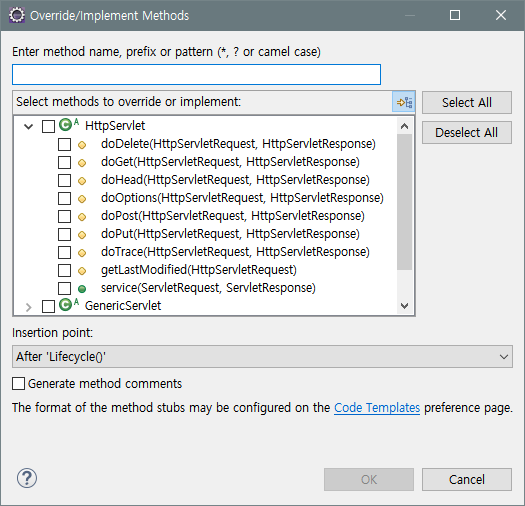This screenshot has width=525, height=506.
Task: Toggle the show-types tree view icon
Action: pyautogui.click(x=404, y=102)
